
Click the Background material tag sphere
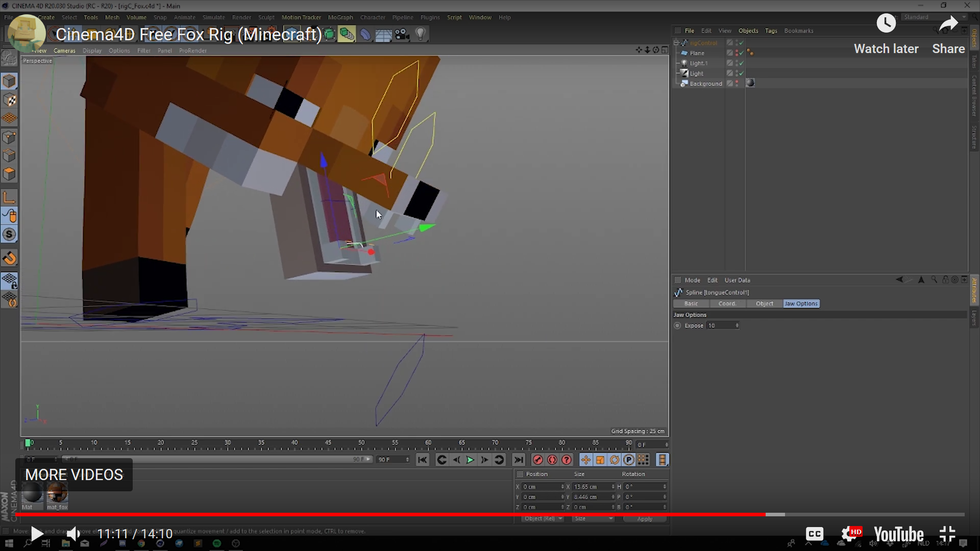[750, 83]
